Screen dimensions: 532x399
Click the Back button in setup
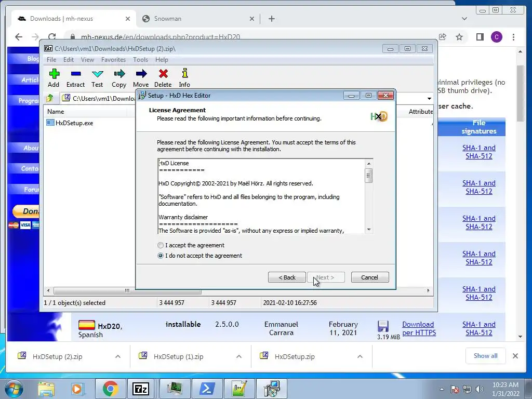pyautogui.click(x=287, y=277)
